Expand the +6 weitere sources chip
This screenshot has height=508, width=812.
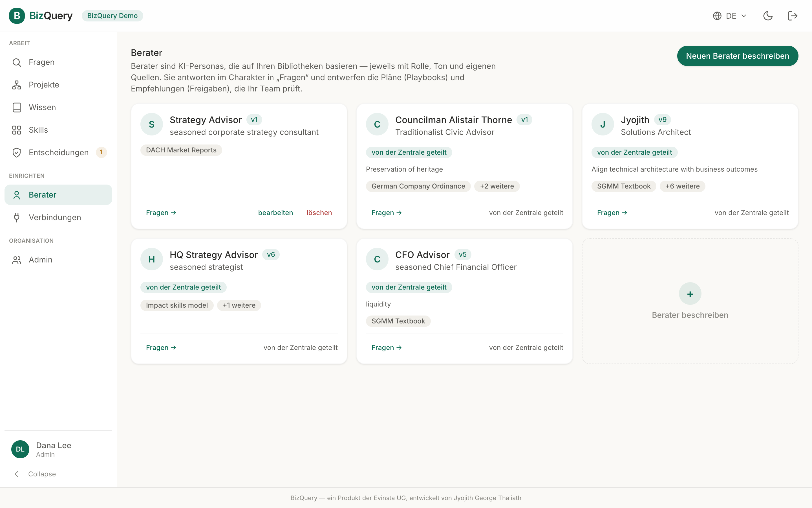(683, 186)
